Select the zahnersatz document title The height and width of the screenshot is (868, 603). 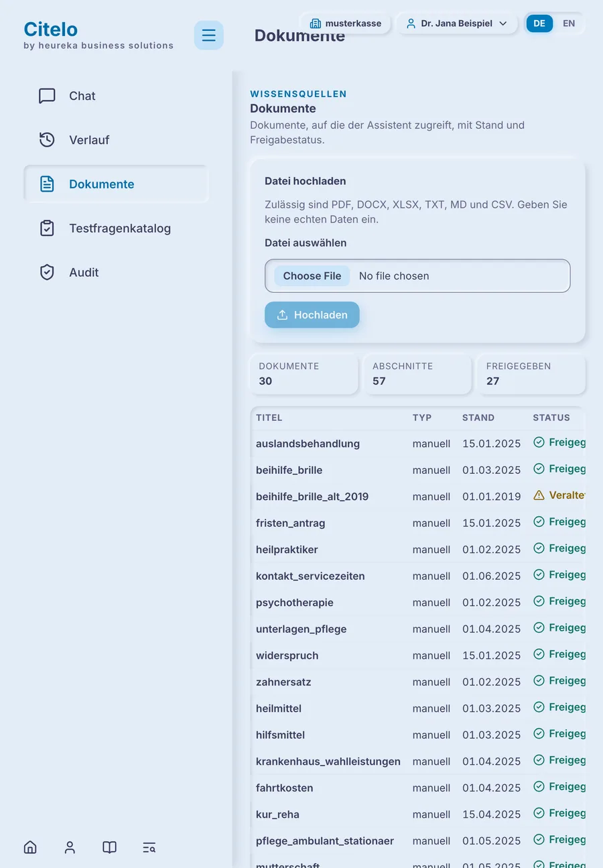283,682
